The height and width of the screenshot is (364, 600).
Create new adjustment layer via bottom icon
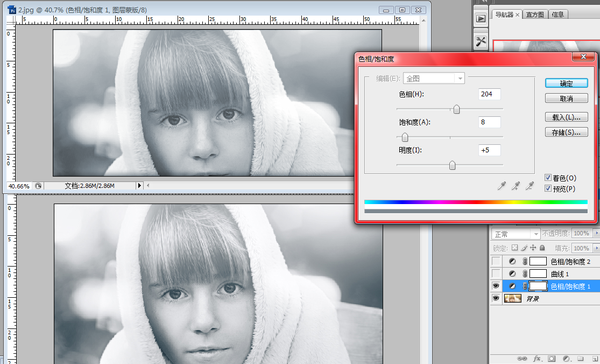point(566,359)
